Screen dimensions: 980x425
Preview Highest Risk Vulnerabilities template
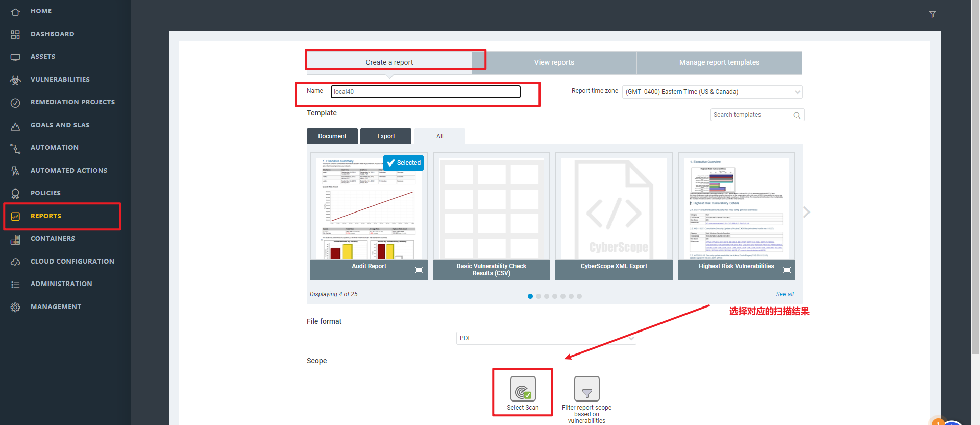[787, 270]
